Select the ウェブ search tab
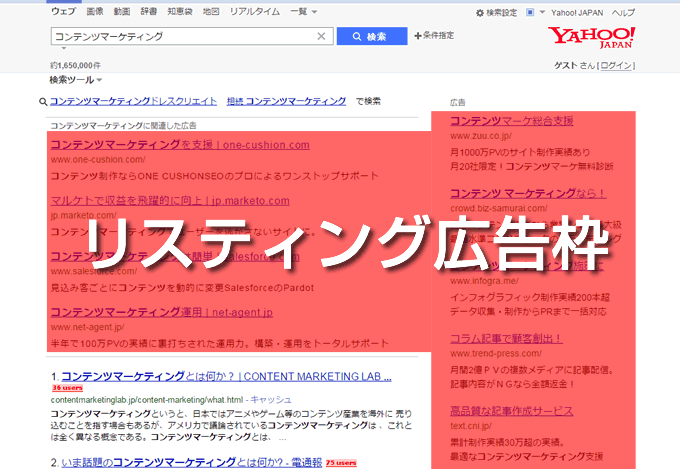Image resolution: width=680 pixels, height=469 pixels. pos(63,12)
